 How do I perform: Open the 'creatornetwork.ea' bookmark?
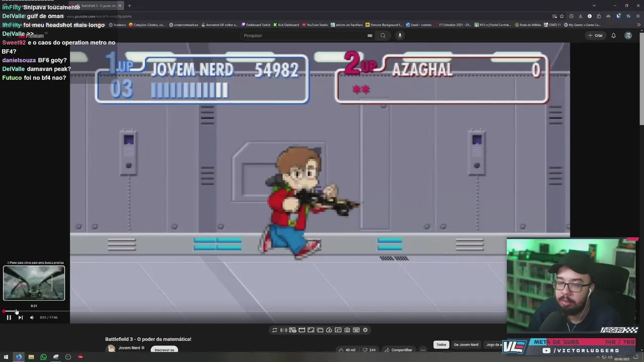tap(184, 25)
